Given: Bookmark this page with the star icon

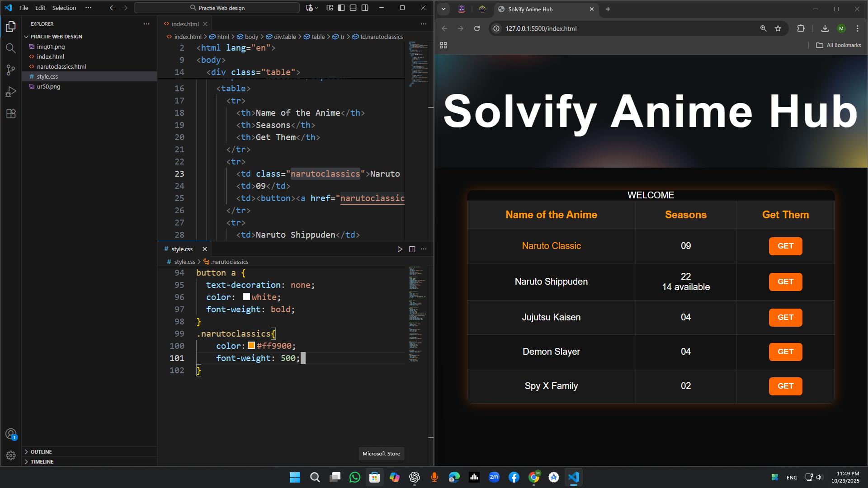Looking at the screenshot, I should [778, 28].
